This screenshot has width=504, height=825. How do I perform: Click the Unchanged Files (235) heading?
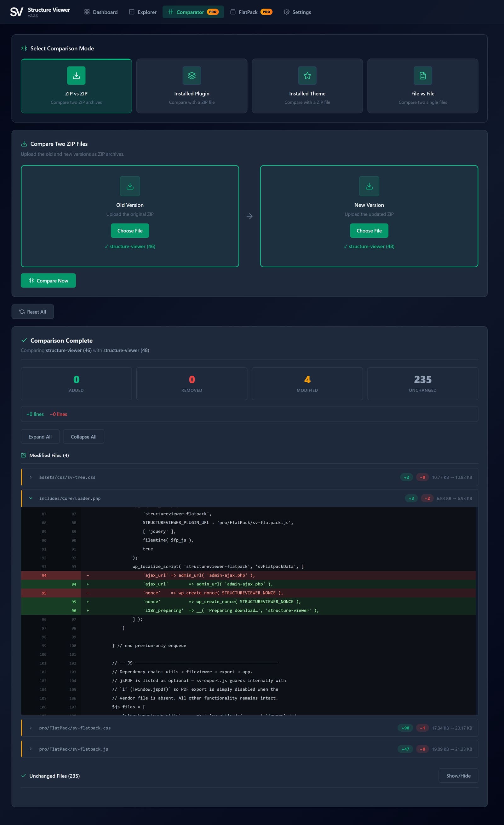click(x=54, y=776)
